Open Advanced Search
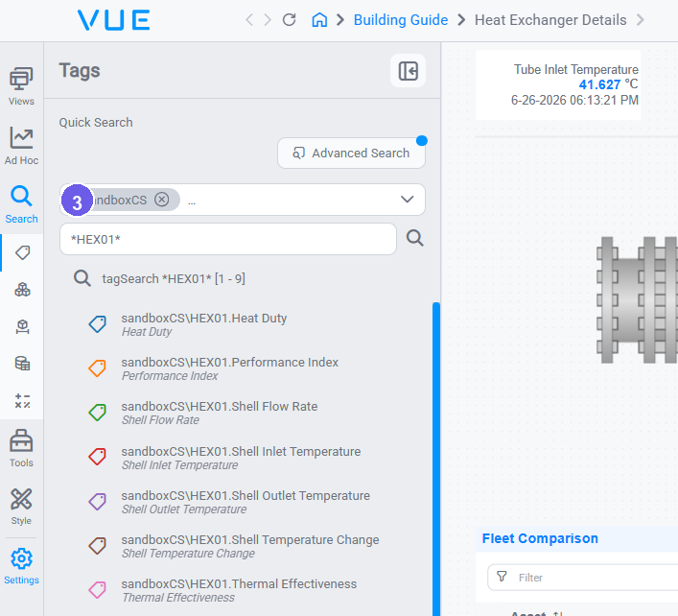 pos(351,154)
